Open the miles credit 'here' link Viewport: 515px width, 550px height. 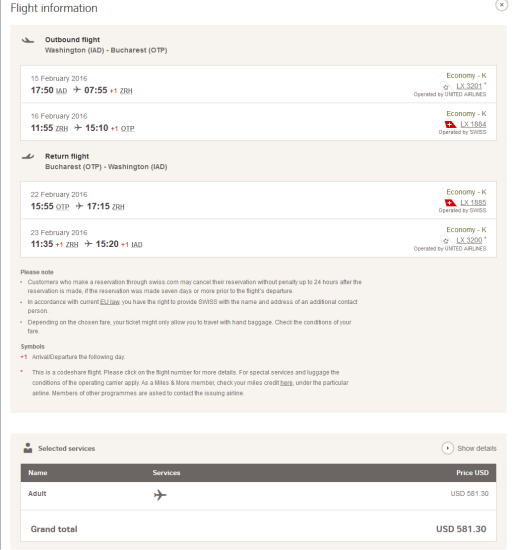[x=286, y=383]
